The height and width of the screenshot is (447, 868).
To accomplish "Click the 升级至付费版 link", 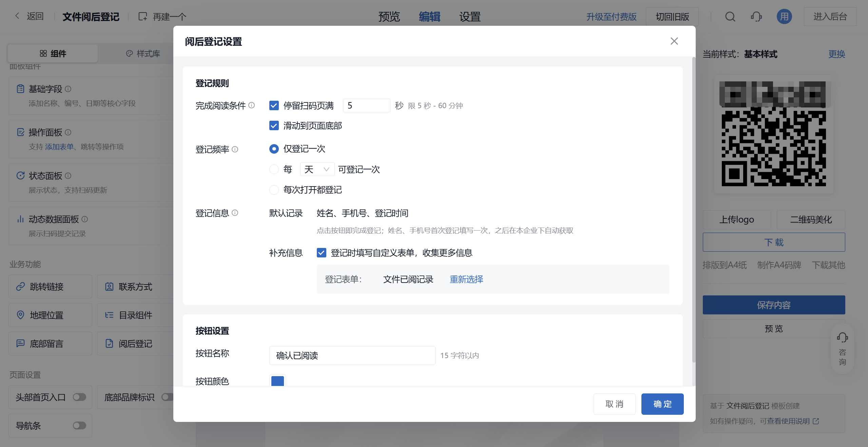I will (611, 16).
